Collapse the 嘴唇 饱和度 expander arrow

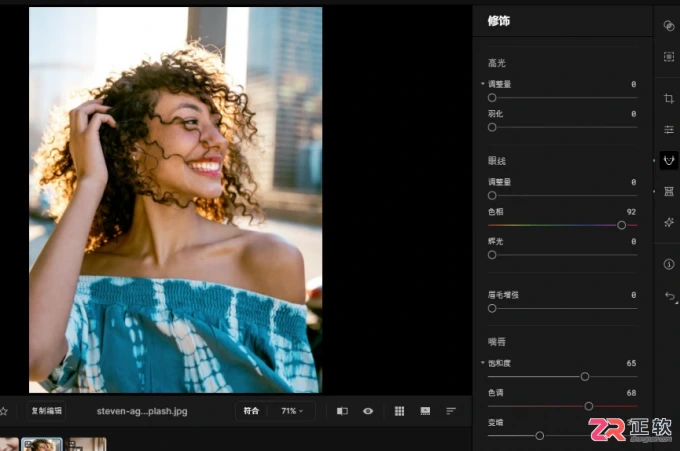click(483, 363)
